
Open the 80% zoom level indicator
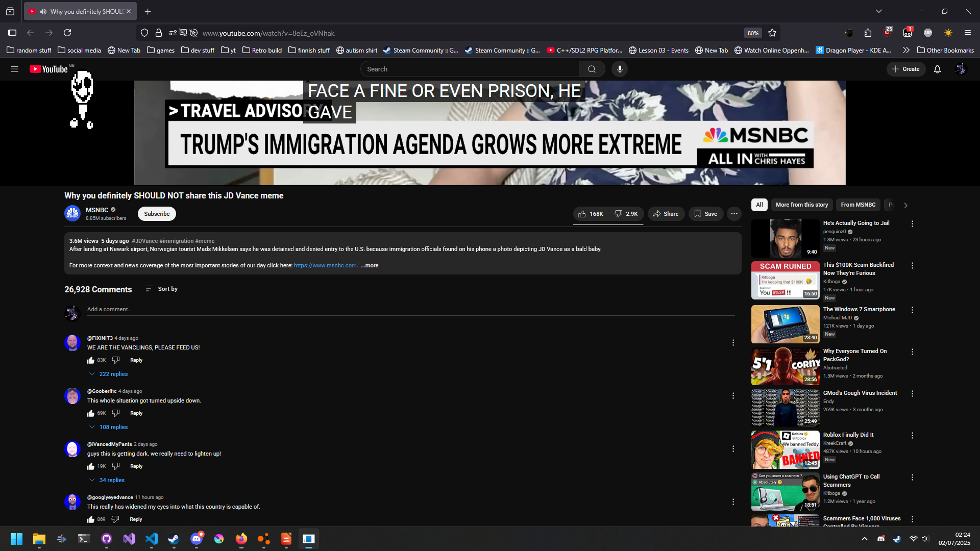753,33
